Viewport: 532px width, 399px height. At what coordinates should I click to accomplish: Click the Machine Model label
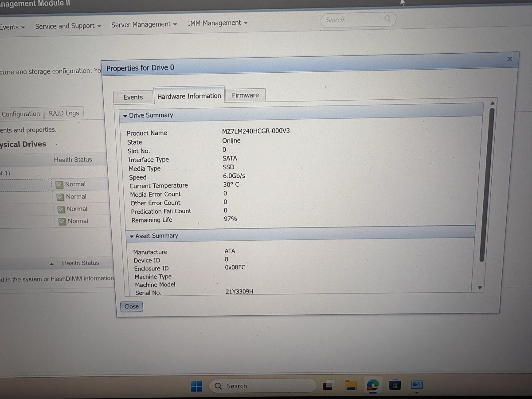pos(155,285)
